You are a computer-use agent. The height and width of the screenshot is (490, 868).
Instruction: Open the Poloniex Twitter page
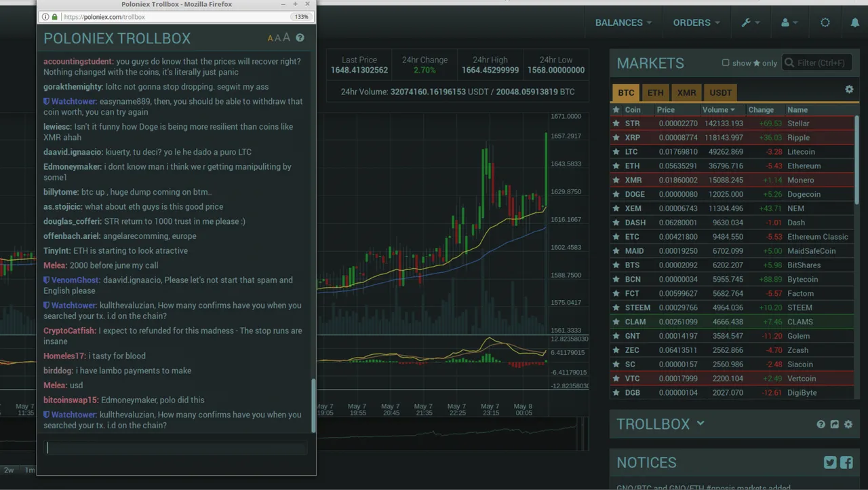pos(830,463)
